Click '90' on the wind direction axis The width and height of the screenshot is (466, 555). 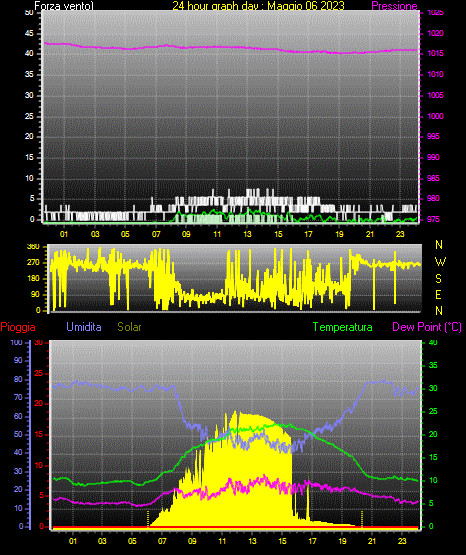[x=35, y=294]
